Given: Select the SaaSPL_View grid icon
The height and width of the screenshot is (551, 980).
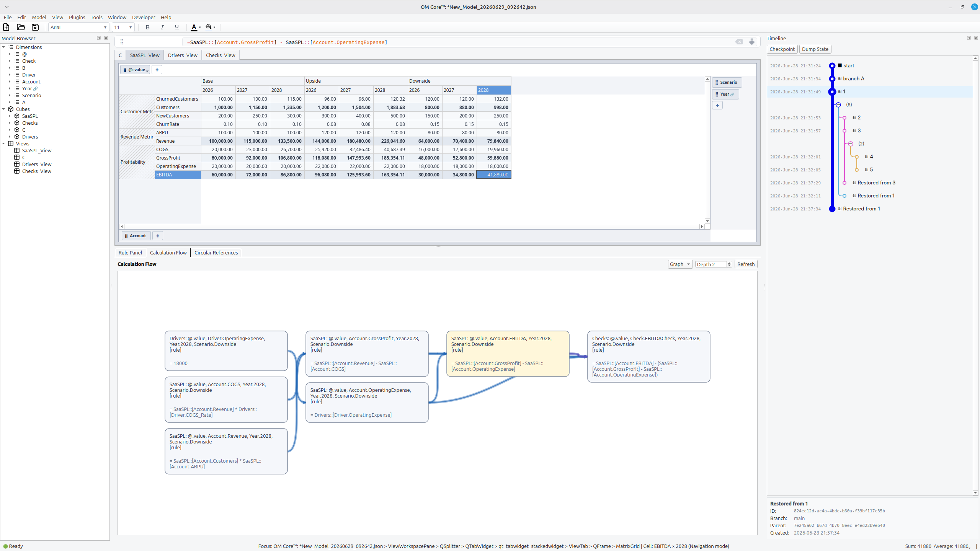Looking at the screenshot, I should tap(17, 150).
